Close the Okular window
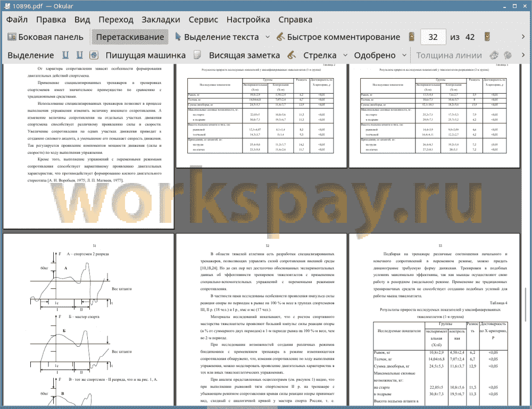Image resolution: width=532 pixels, height=409 pixels. (x=524, y=6)
